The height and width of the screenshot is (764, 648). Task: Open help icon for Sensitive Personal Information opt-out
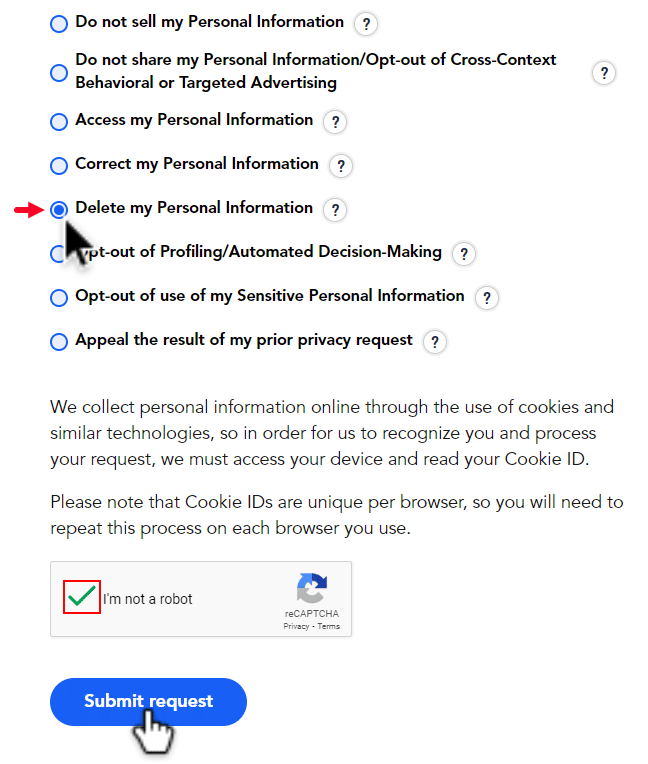coord(487,298)
